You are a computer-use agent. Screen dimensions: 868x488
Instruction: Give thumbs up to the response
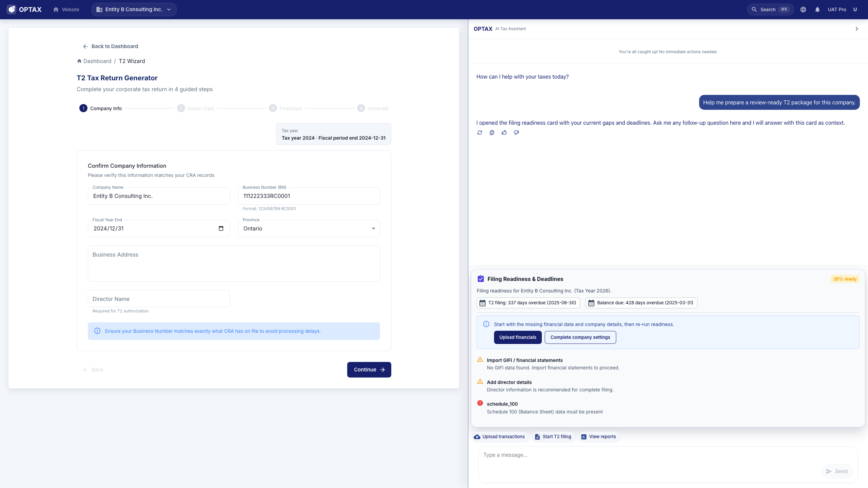[x=504, y=133]
